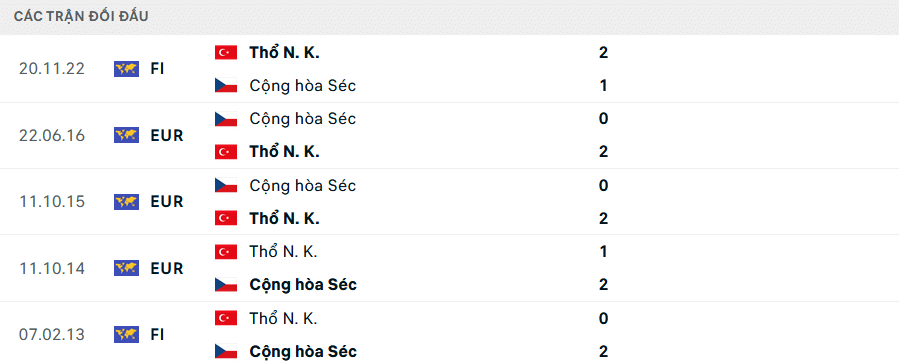The image size is (899, 364).
Task: Select EUR competition label for 11.10.14
Action: pos(167,268)
